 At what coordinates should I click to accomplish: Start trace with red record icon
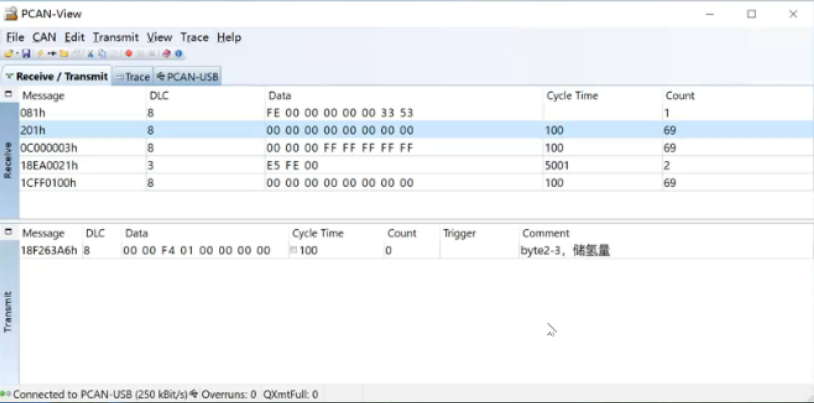point(129,53)
